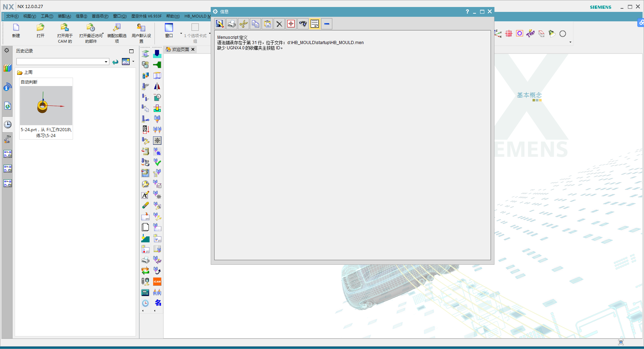Viewport: 644px width, 349px height.
Task: Open the history filter combo box dropdown
Action: tap(106, 62)
